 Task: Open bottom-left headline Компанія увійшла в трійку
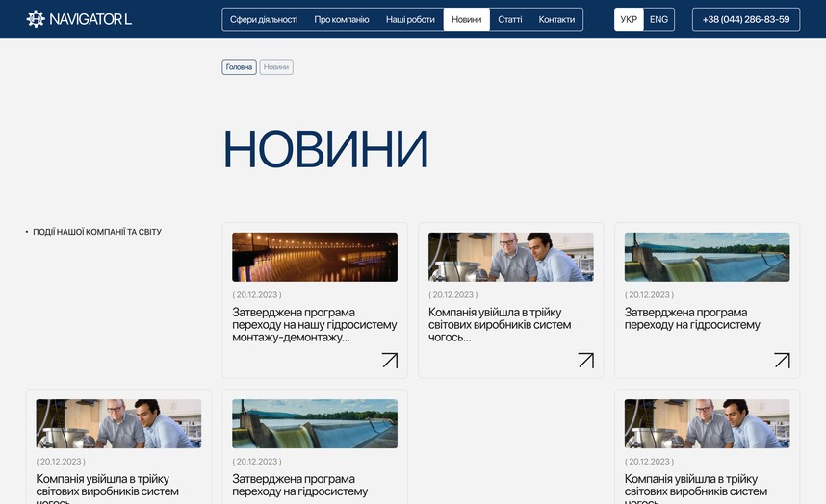pos(108,489)
